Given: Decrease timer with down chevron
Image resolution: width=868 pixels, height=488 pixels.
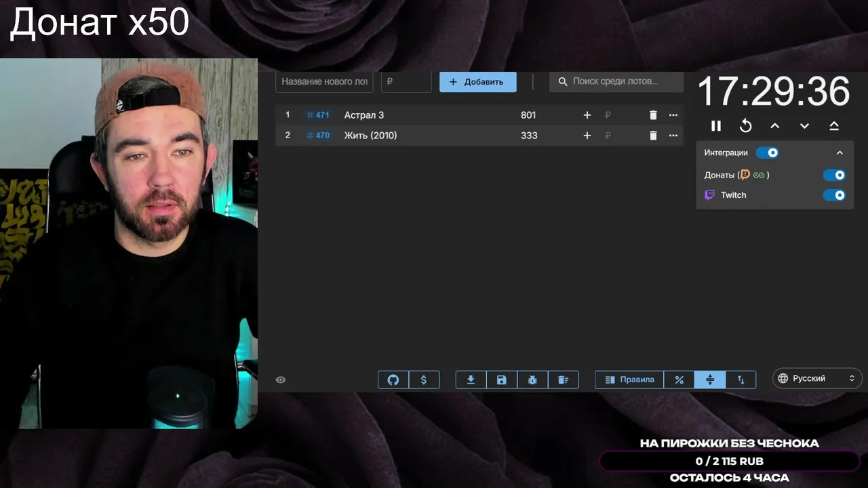Looking at the screenshot, I should click(804, 125).
